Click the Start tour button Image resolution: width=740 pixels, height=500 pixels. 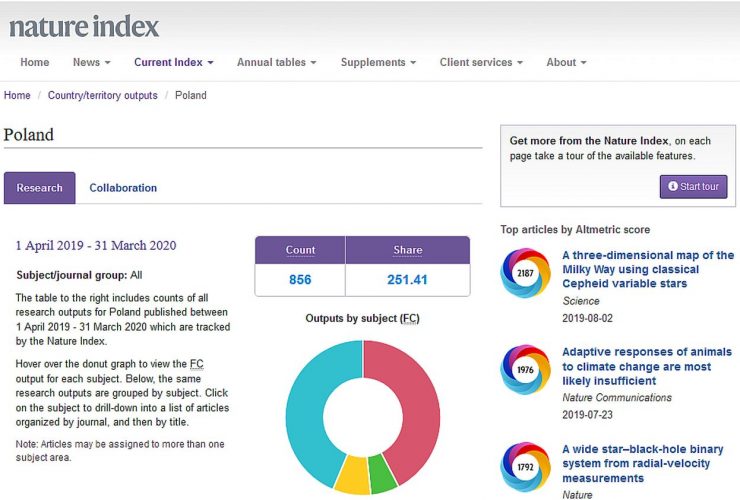point(693,186)
